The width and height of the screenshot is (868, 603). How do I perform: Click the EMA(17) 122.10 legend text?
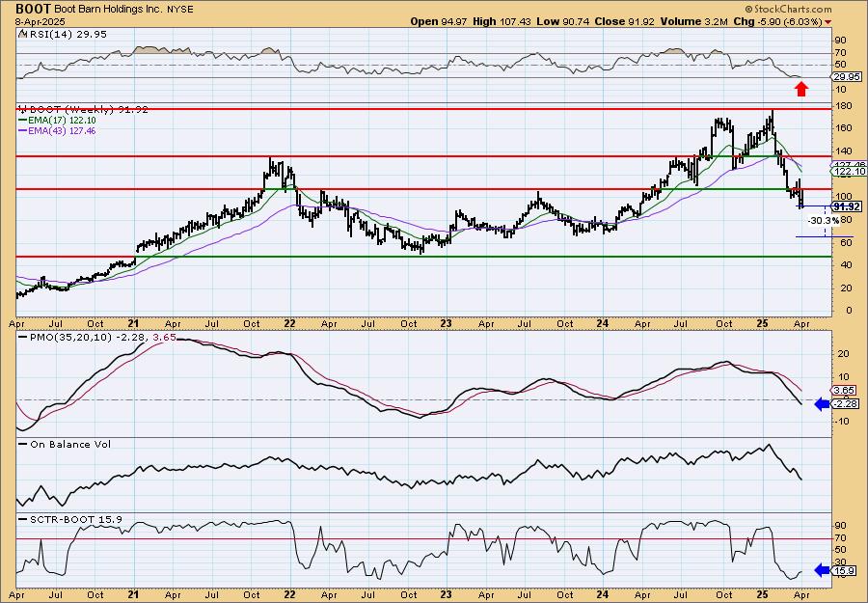(x=62, y=121)
